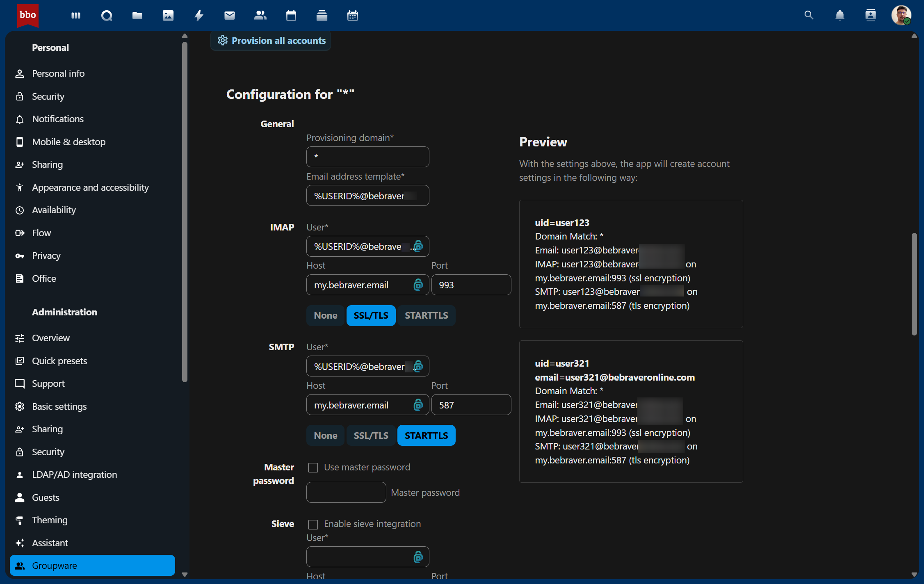Open the Deck app icon
Image resolution: width=924 pixels, height=584 pixels.
322,16
